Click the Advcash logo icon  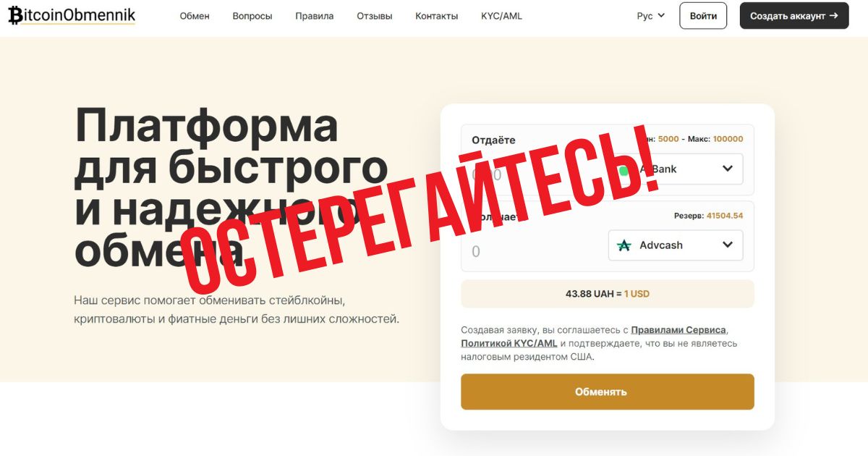click(624, 245)
